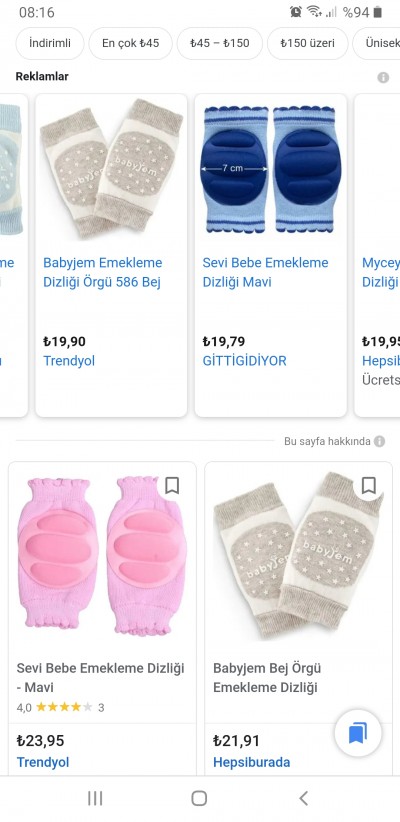Tap the Android recent apps icon
This screenshot has width=400, height=822.
click(95, 798)
